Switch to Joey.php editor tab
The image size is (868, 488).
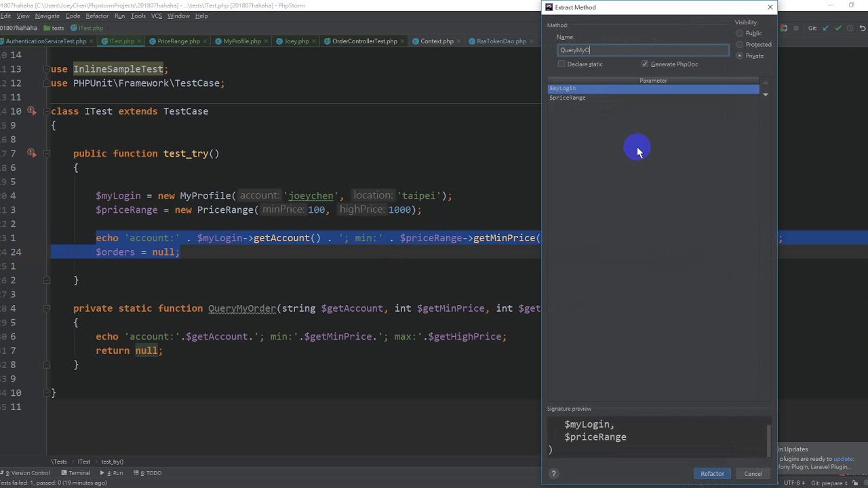click(296, 41)
